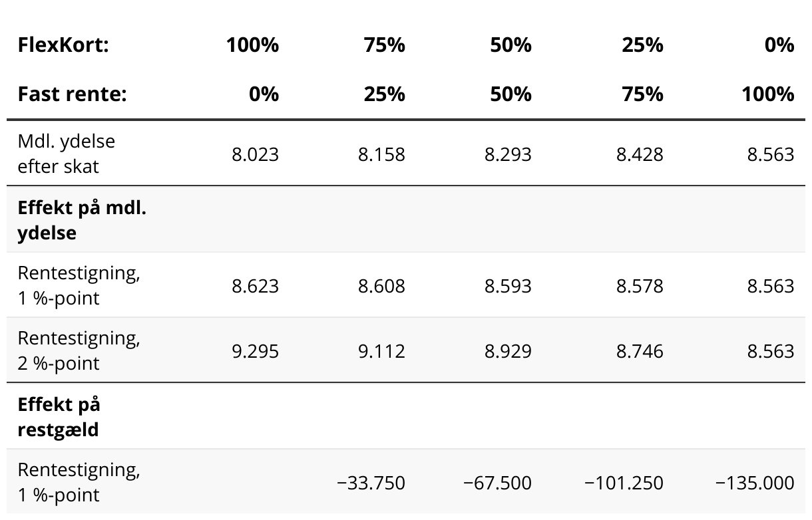The height and width of the screenshot is (520, 812).
Task: Select monthly payment value 8.023
Action: point(255,154)
